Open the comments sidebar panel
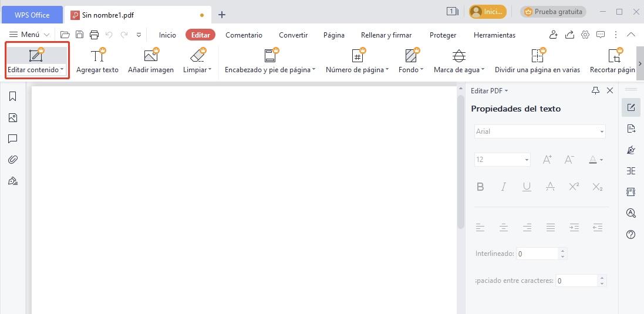 click(13, 139)
